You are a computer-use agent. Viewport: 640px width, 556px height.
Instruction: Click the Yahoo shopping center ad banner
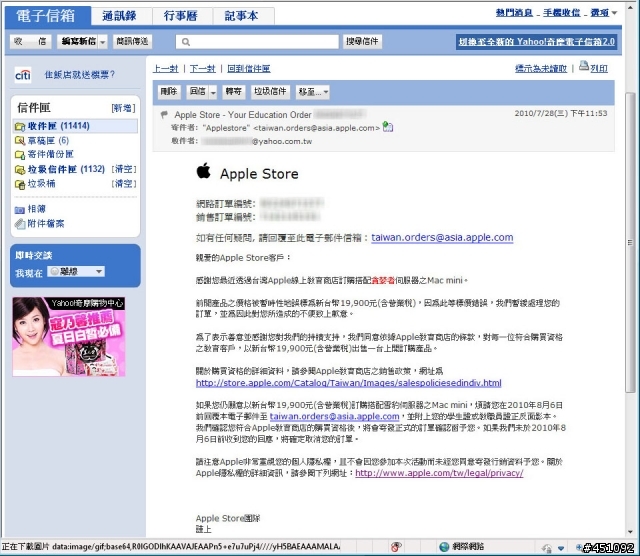[x=69, y=337]
